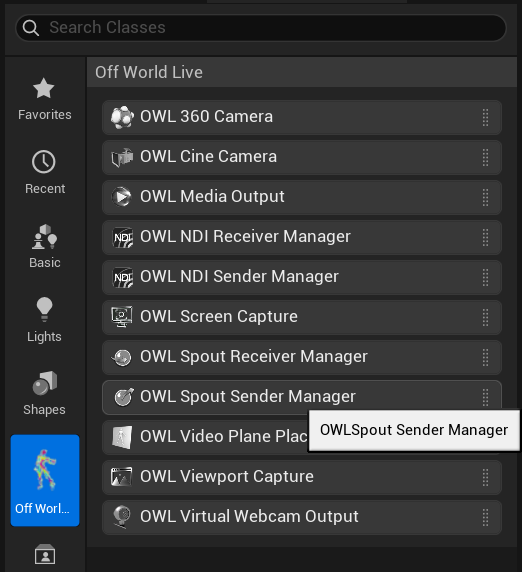Image resolution: width=522 pixels, height=572 pixels.
Task: Open the Basic actors category
Action: coord(45,247)
